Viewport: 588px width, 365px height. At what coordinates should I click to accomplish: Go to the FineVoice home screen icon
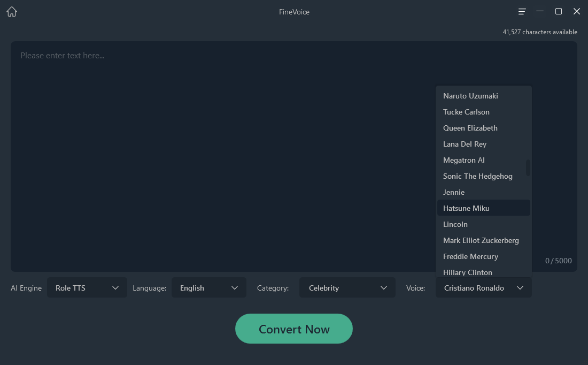pos(12,12)
